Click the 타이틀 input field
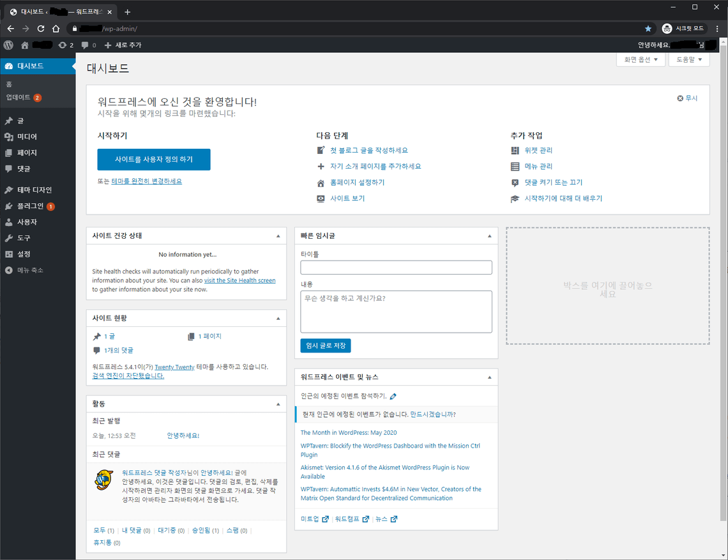 point(396,268)
